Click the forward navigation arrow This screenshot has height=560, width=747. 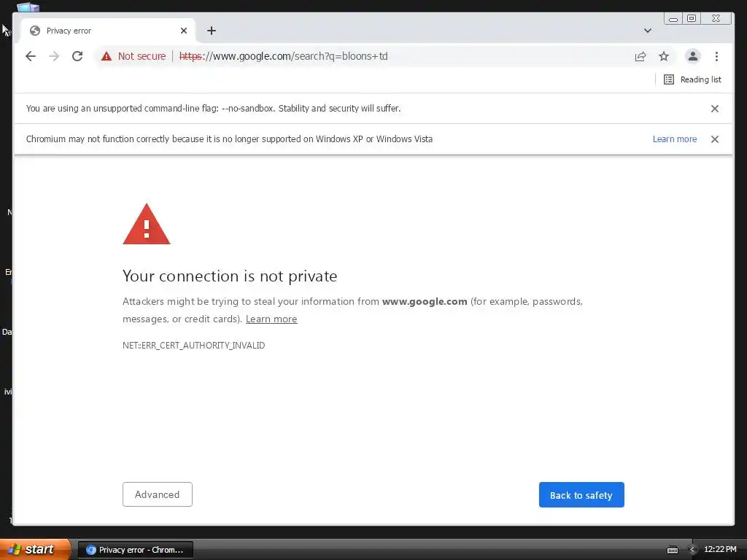click(x=54, y=56)
